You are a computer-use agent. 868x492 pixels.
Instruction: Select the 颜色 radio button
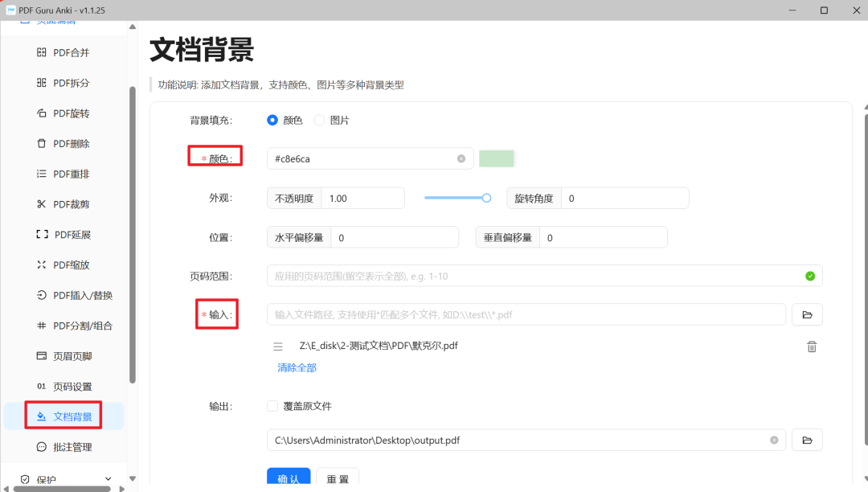[273, 121]
